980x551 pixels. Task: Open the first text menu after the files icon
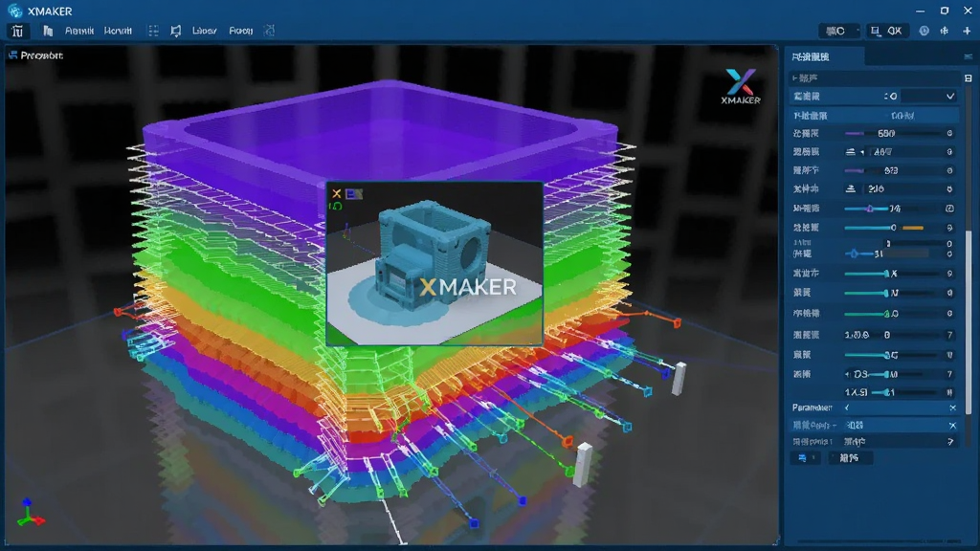tap(79, 31)
